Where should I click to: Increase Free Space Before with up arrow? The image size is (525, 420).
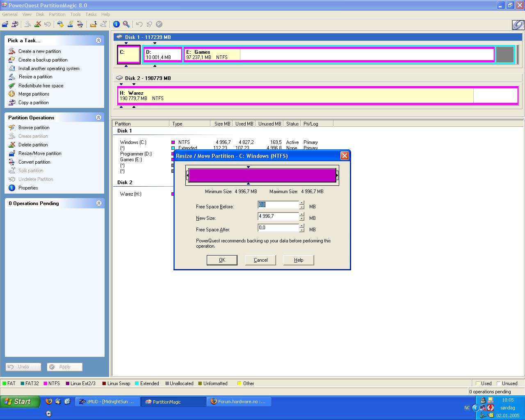tap(302, 203)
